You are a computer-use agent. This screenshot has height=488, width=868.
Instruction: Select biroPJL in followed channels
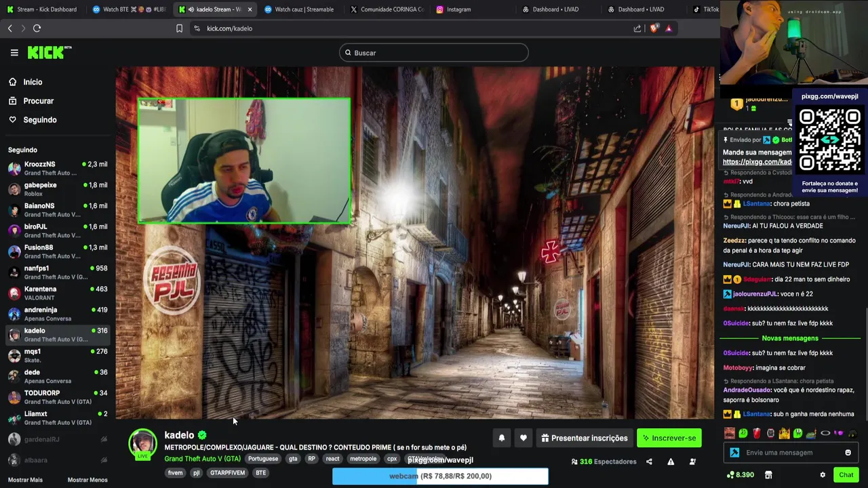58,230
